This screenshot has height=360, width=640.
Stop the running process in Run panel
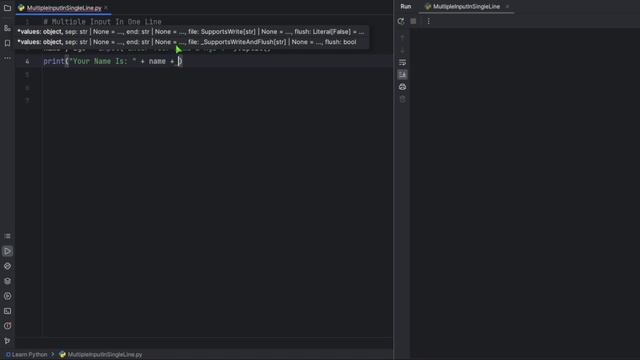coord(413,21)
